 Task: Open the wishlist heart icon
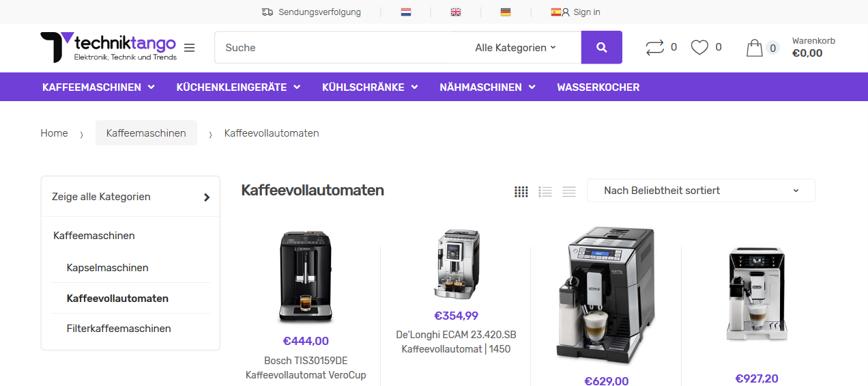coord(699,47)
